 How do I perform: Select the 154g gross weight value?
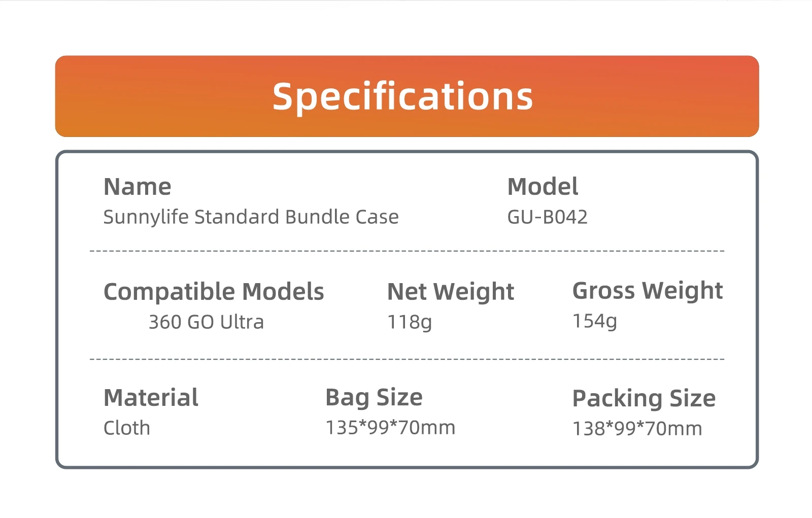[594, 321]
